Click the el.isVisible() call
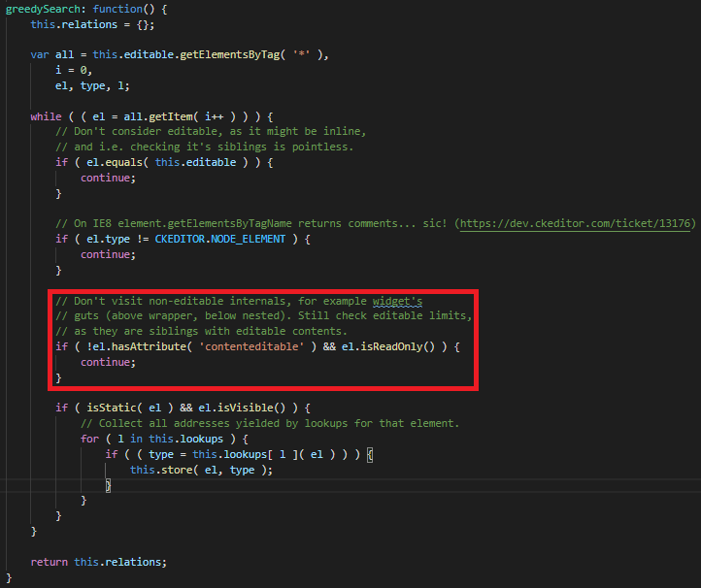This screenshot has height=588, width=701. coord(242,408)
